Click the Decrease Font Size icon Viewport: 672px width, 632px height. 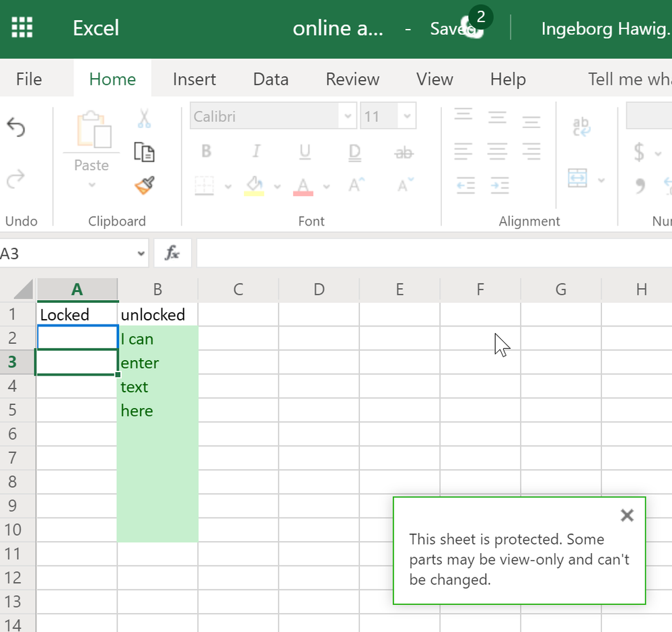click(x=406, y=185)
